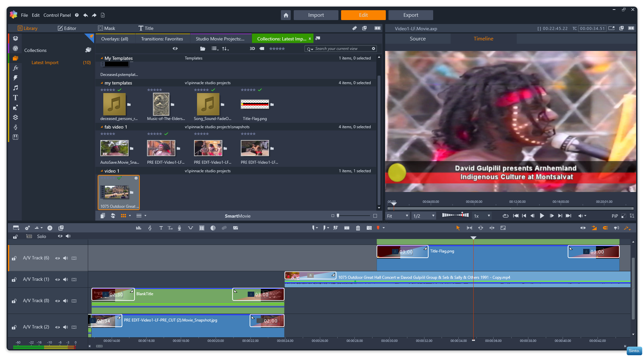The image size is (644, 357).
Task: Select the arrow selection tool above timeline
Action: pyautogui.click(x=458, y=228)
